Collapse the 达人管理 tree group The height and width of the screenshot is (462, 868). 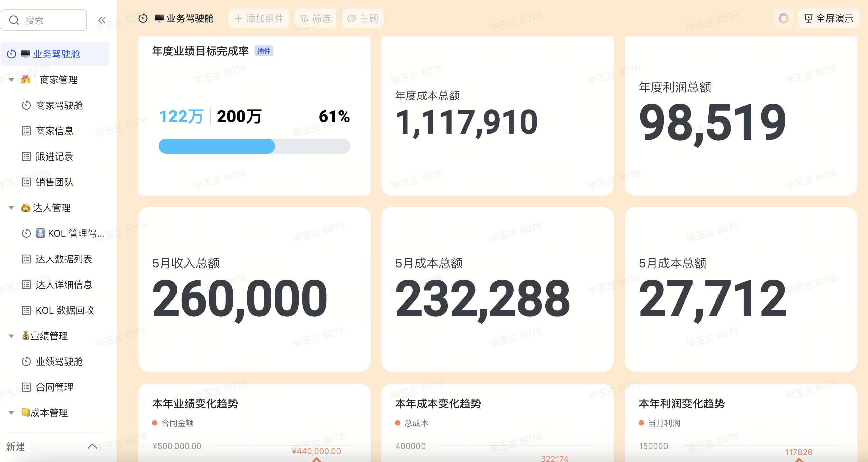[x=11, y=208]
